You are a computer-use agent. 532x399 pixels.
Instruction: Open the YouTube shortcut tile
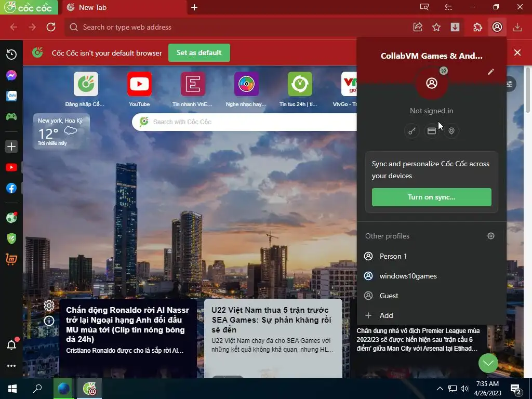click(x=139, y=89)
